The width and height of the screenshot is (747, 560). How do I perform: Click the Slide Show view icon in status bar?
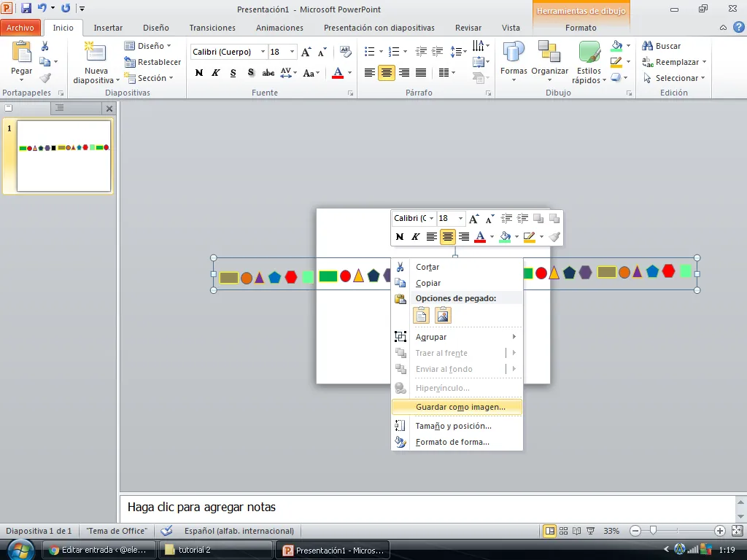591,531
